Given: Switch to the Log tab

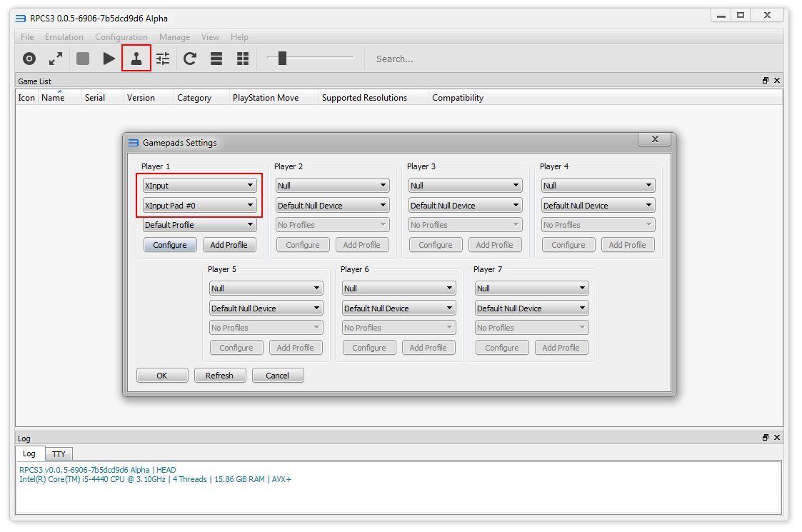Looking at the screenshot, I should point(29,453).
